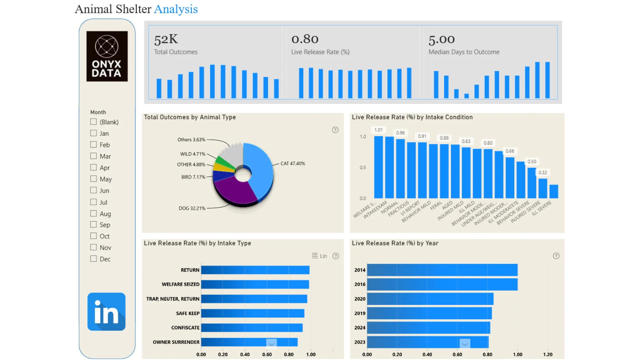Expand down chevron in Year chart
Viewport: 644px width, 362px height.
(465, 344)
